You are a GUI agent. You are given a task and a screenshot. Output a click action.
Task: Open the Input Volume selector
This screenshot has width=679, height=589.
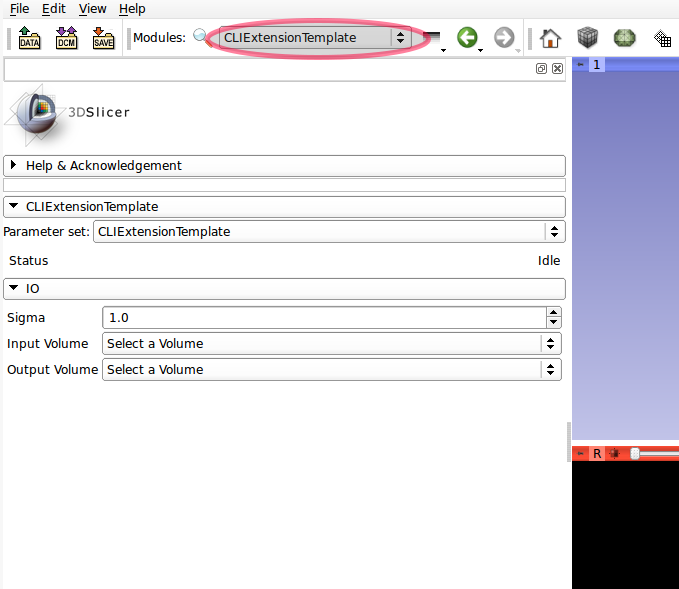pos(332,343)
